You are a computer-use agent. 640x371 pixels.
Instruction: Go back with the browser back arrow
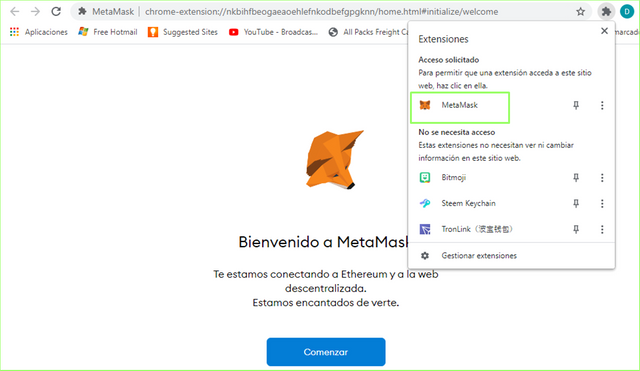pyautogui.click(x=15, y=11)
